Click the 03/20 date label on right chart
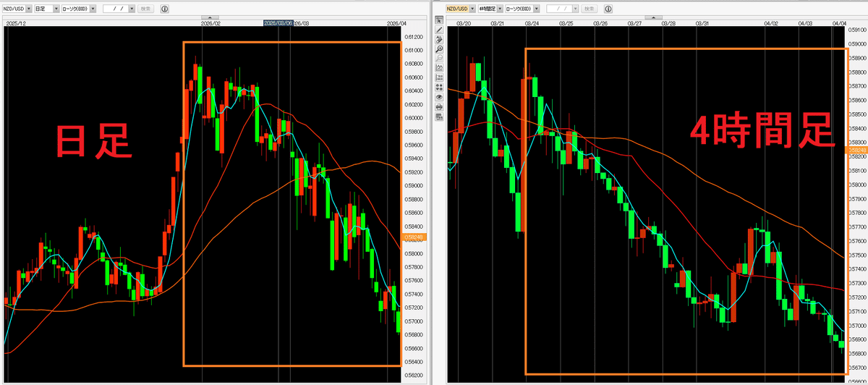The height and width of the screenshot is (385, 868). pos(464,23)
